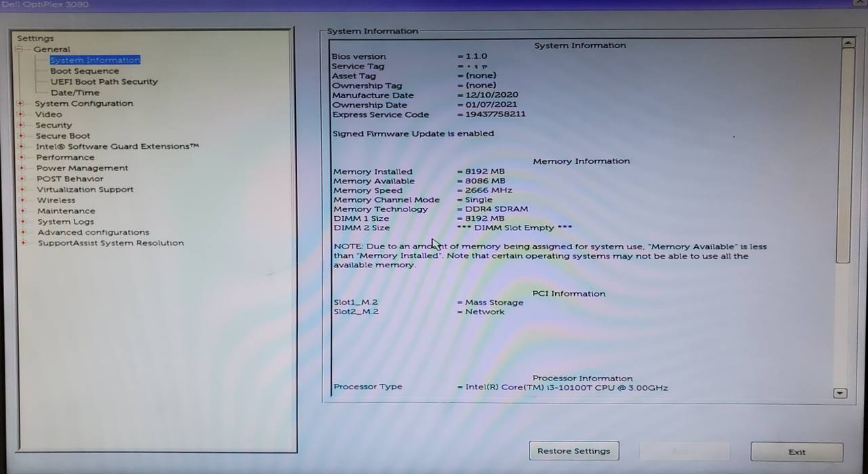Expand the POST Behavior node
The height and width of the screenshot is (474, 868).
click(22, 179)
